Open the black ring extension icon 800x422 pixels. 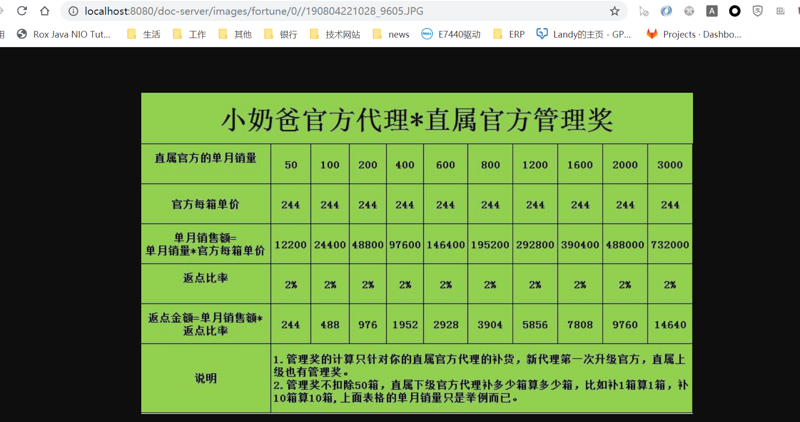[735, 11]
